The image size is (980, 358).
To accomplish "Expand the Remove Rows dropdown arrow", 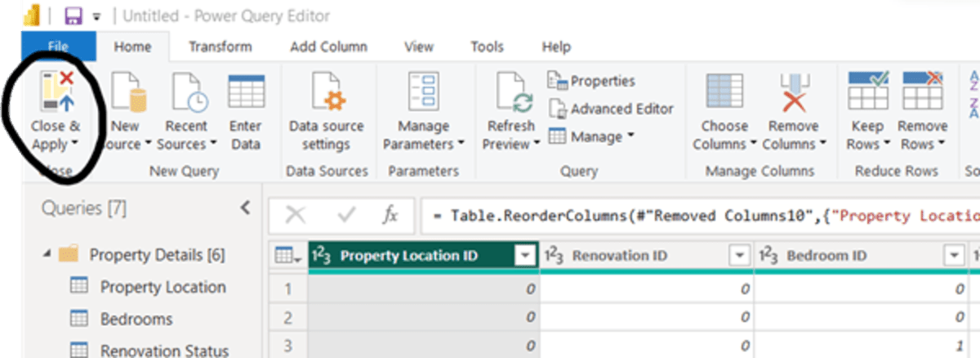I will click(x=943, y=145).
